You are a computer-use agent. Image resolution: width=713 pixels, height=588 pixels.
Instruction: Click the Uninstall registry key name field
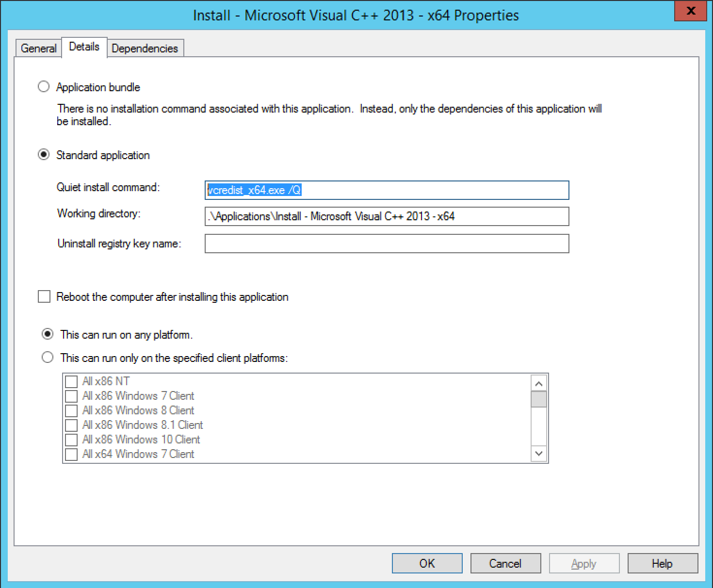pos(387,244)
